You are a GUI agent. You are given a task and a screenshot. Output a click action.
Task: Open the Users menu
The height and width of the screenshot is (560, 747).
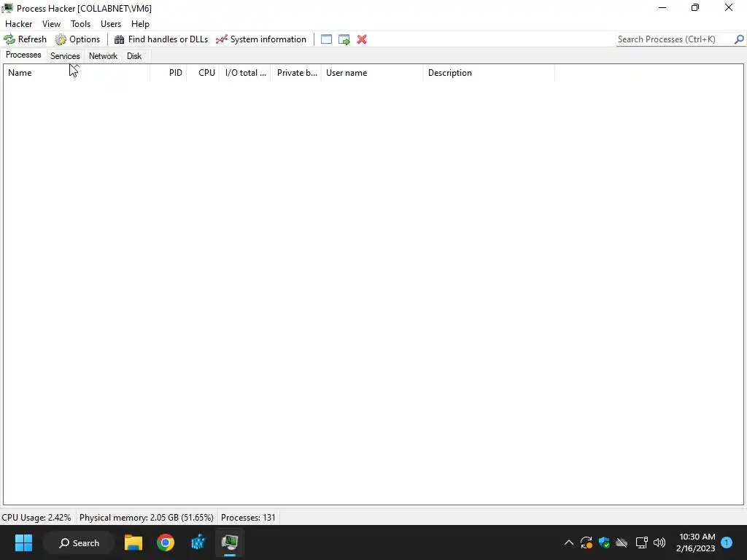(x=111, y=24)
